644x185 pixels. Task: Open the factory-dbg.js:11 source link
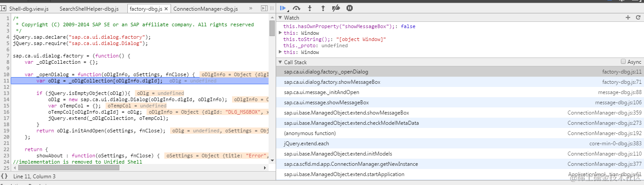pos(622,71)
